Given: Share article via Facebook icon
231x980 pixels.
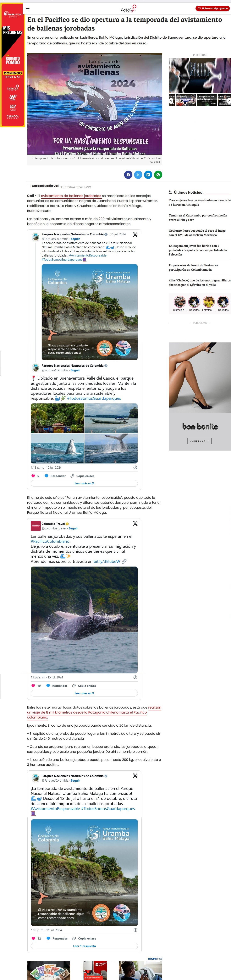Looking at the screenshot, I should coord(128,175).
